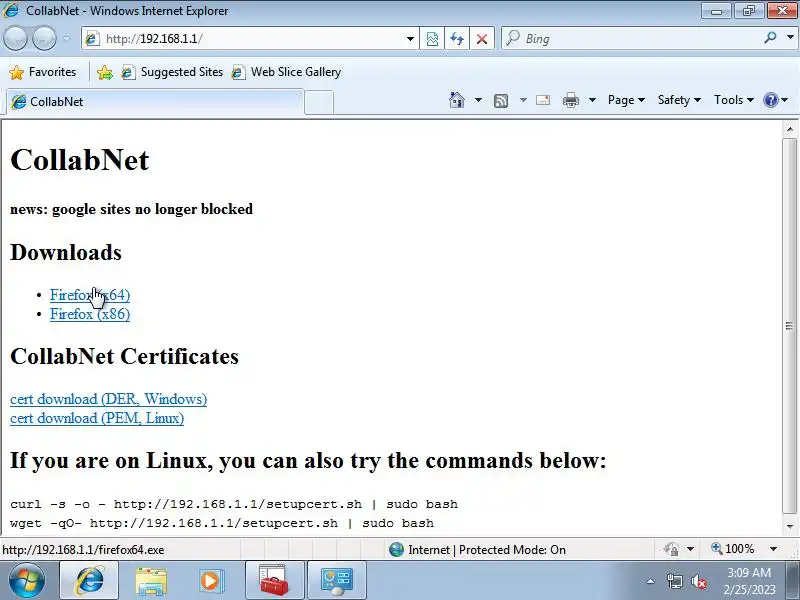Open the Tools menu
This screenshot has width=800, height=600.
tap(733, 100)
